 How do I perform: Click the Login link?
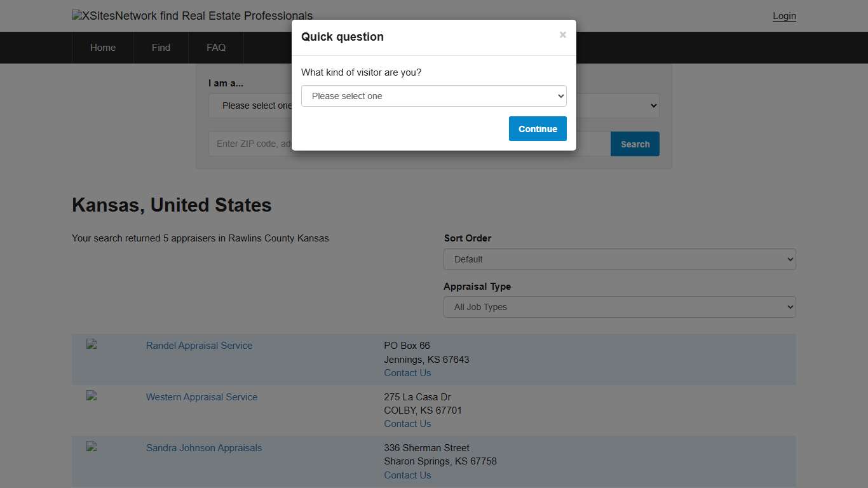(x=784, y=16)
